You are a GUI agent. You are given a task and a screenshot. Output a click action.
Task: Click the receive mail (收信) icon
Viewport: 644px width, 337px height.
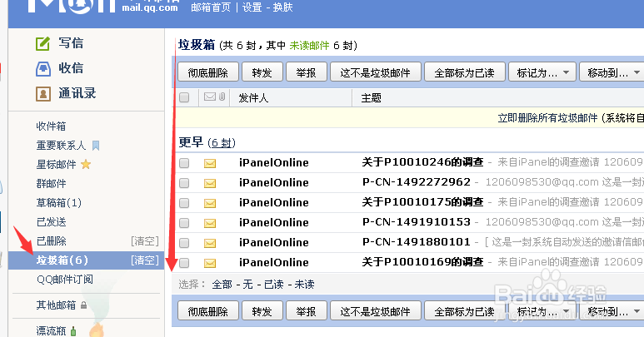click(43, 68)
